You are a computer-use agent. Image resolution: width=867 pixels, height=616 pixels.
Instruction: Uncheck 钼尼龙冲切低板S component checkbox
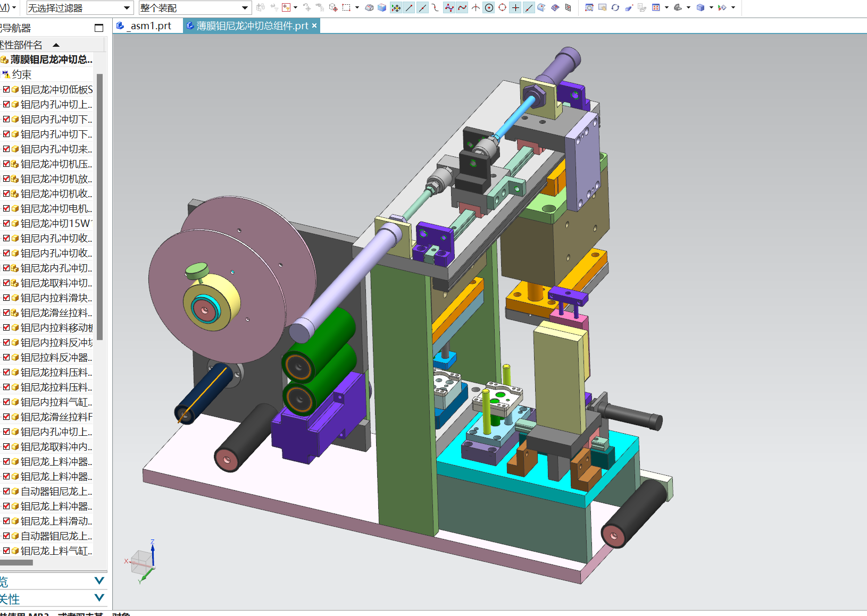click(6, 89)
